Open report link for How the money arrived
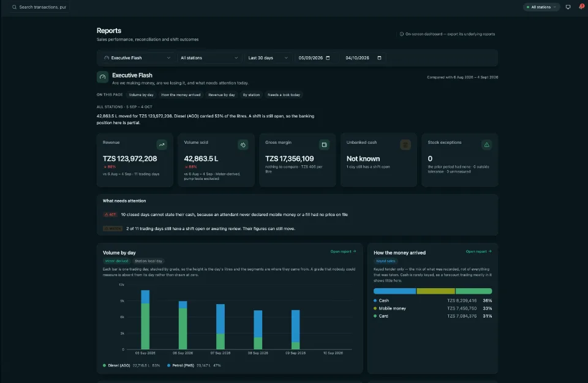Viewport: 588px width, 383px height. (x=478, y=251)
